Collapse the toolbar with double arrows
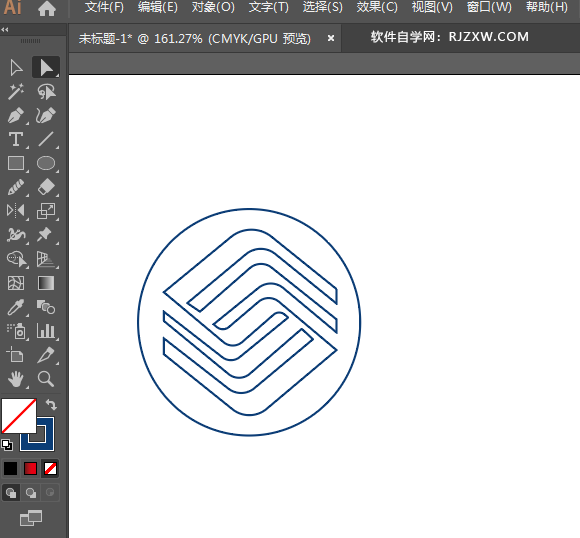 [5, 30]
